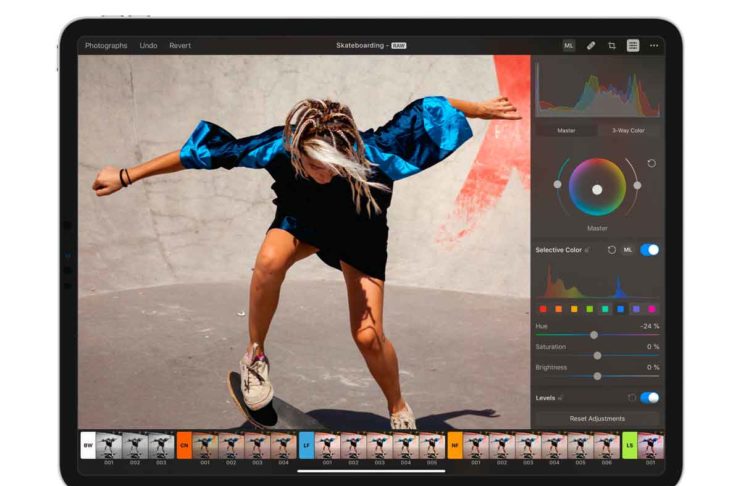Viewport: 741px width, 486px height.
Task: Expand Levels options arrow
Action: tap(560, 398)
